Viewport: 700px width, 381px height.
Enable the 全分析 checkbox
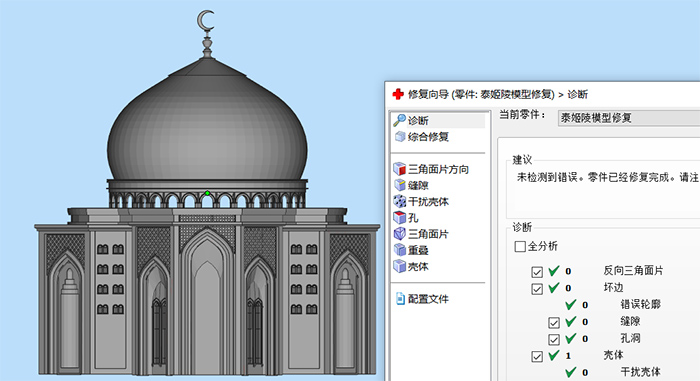(x=520, y=246)
